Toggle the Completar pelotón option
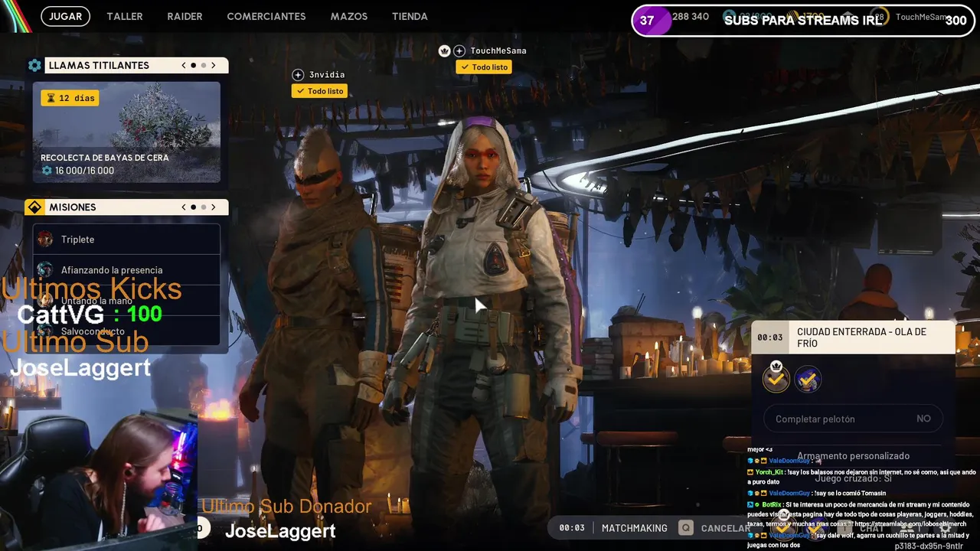 (854, 419)
